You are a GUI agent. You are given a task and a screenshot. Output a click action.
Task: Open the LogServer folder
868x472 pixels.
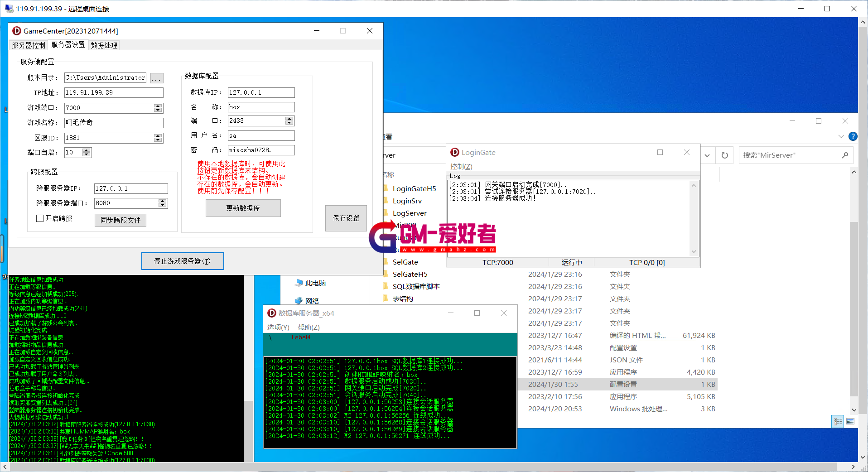pyautogui.click(x=410, y=213)
